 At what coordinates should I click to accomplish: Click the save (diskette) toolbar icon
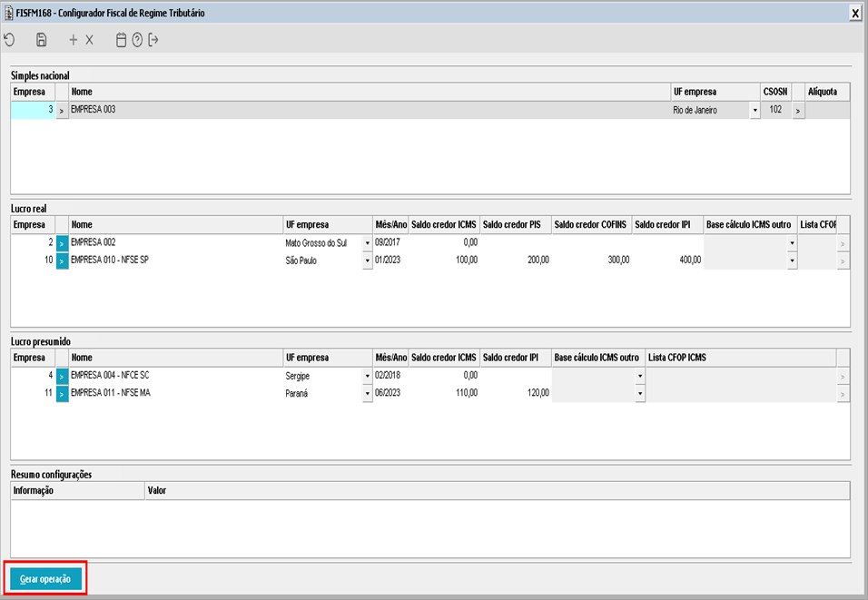pos(42,40)
